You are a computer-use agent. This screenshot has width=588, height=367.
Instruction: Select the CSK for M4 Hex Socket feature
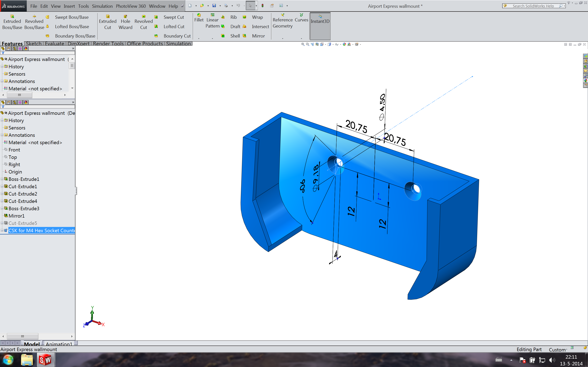[41, 230]
